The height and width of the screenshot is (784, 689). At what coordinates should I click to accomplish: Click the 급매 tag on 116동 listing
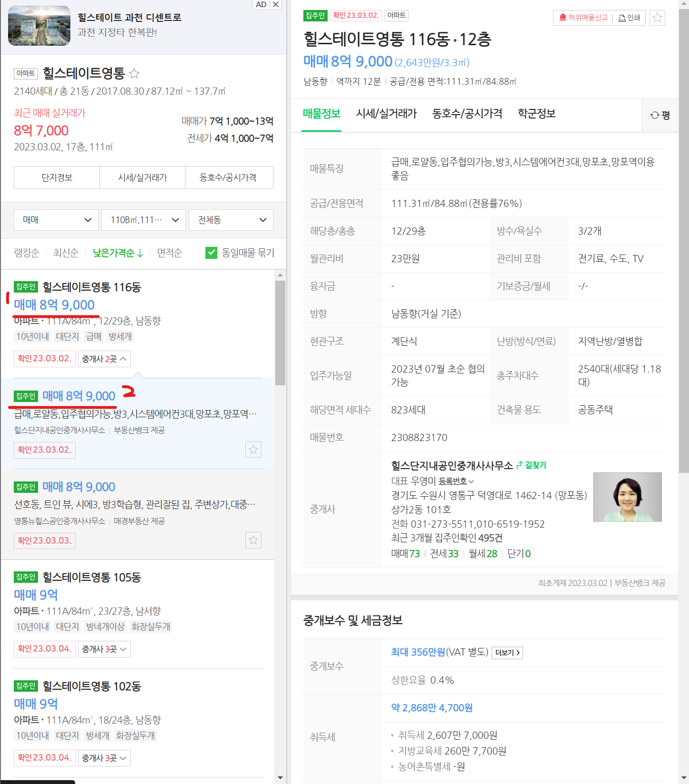click(94, 336)
